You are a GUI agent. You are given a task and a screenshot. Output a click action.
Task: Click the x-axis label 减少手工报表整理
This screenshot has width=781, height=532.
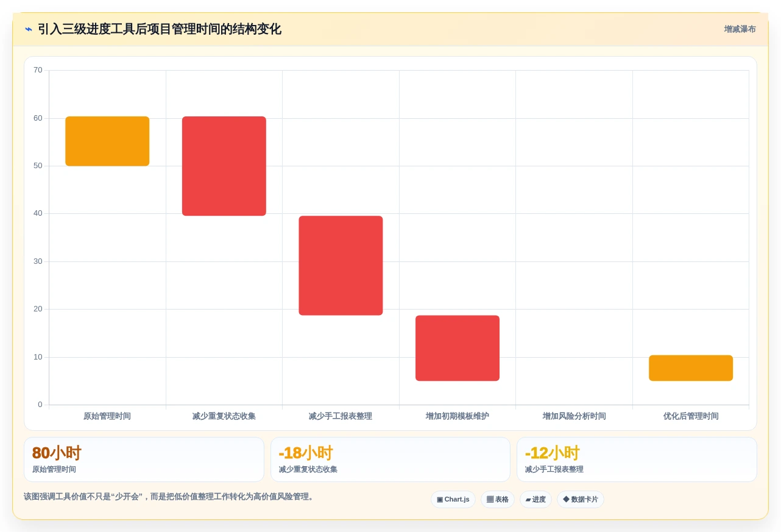pyautogui.click(x=341, y=416)
